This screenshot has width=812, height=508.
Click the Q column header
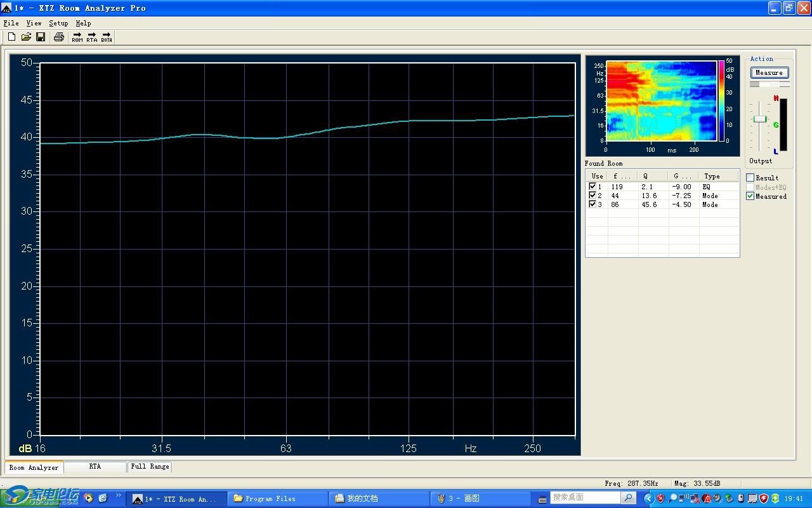pyautogui.click(x=653, y=176)
